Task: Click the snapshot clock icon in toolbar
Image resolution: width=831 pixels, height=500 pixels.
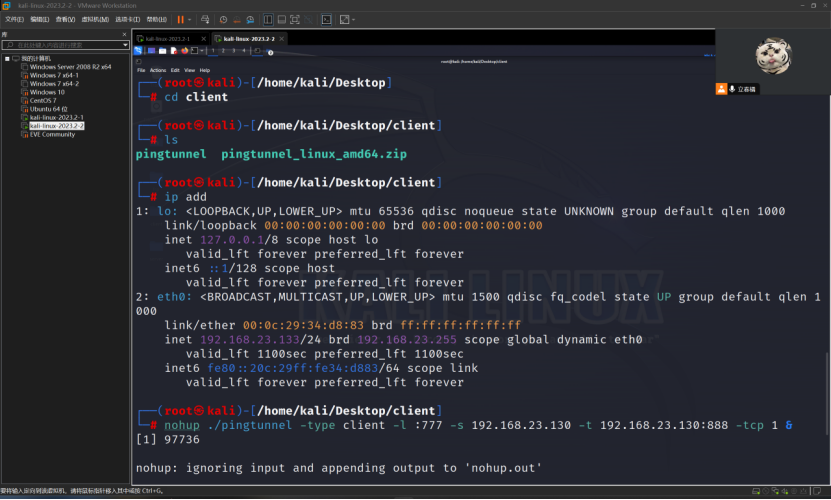Action: point(223,20)
